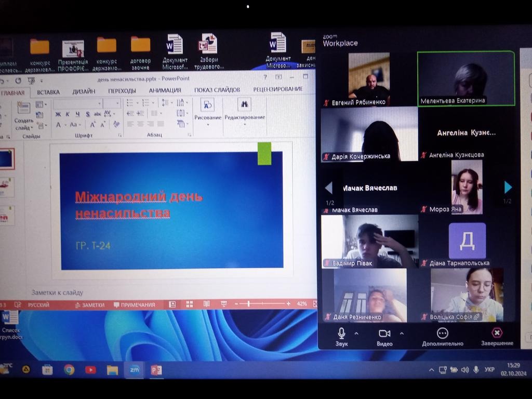Open File Explorer from taskbar
Image resolution: width=532 pixels, height=399 pixels.
(112, 370)
